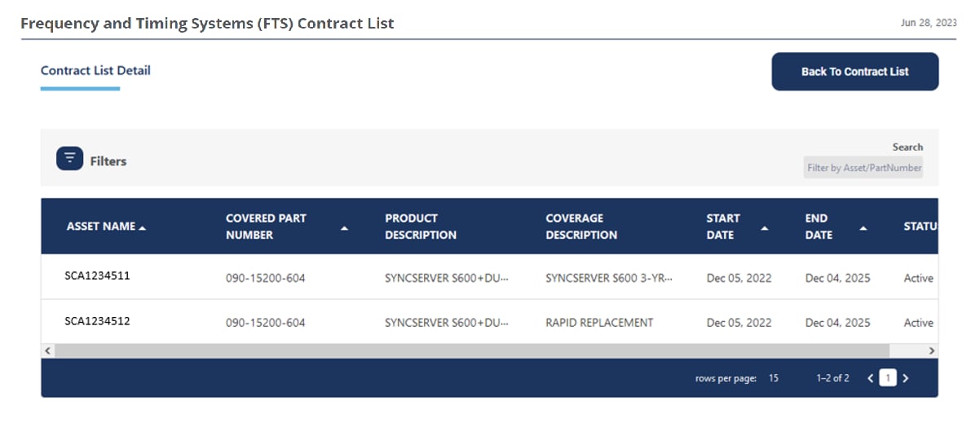Switch to Contract List Detail tab
980x423 pixels.
(95, 71)
